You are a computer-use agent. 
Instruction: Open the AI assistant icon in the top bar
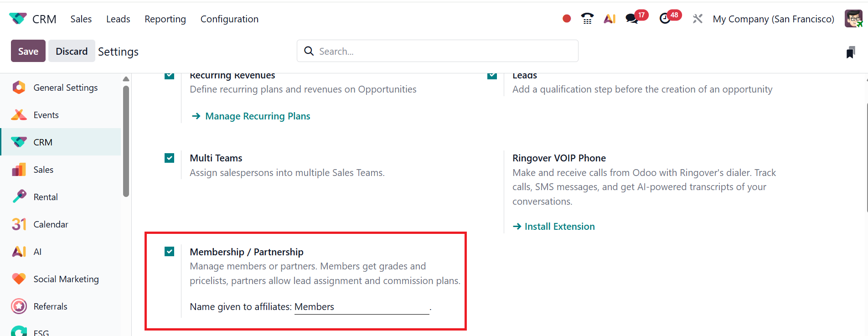point(610,19)
